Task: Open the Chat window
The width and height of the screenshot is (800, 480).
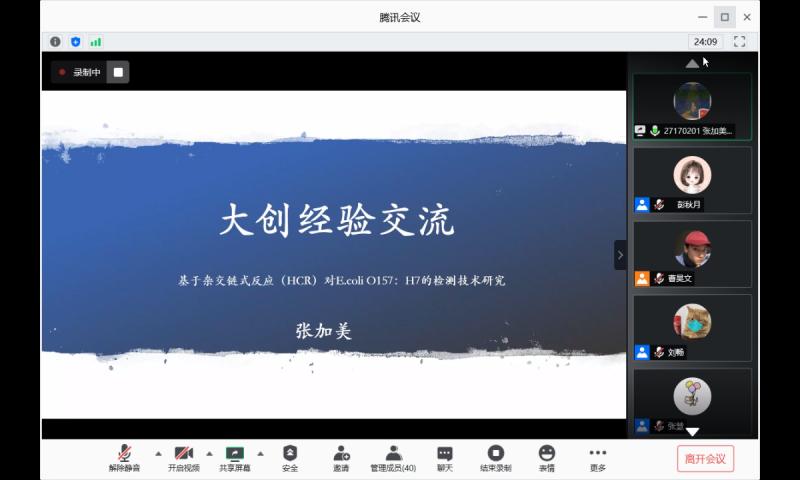Action: pyautogui.click(x=445, y=457)
